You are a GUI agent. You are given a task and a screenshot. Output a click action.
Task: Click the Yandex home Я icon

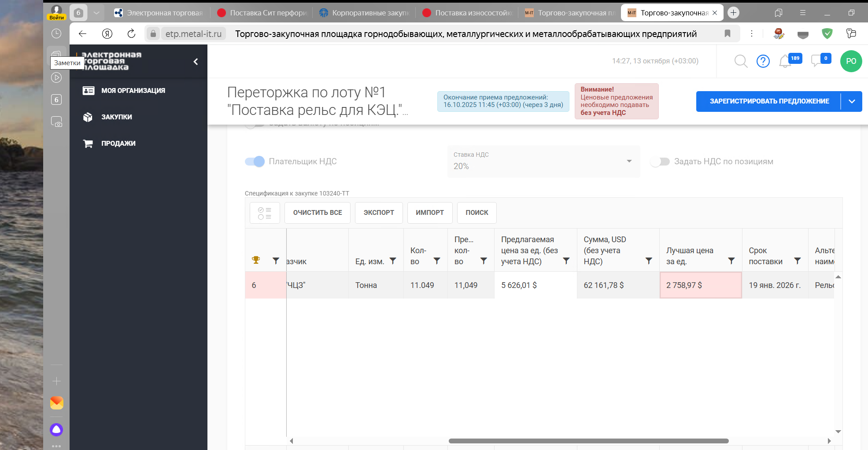pyautogui.click(x=107, y=33)
